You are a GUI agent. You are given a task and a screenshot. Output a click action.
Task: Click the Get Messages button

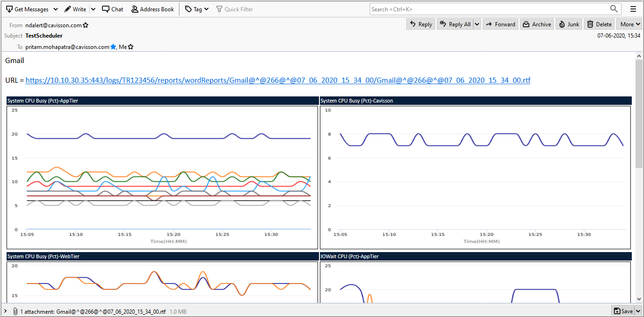27,9
